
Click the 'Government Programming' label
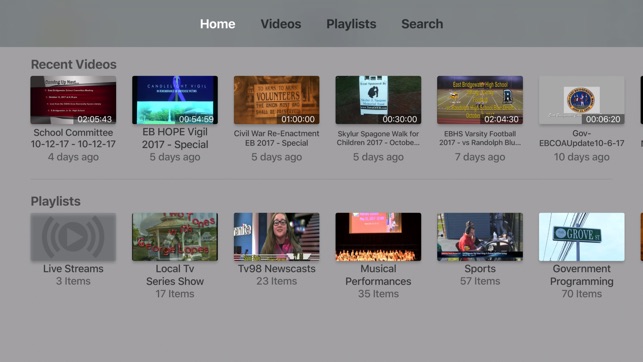pos(581,275)
